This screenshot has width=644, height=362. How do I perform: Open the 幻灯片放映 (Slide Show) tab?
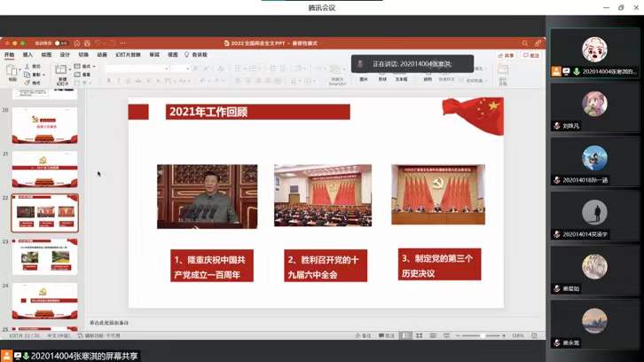tap(128, 55)
